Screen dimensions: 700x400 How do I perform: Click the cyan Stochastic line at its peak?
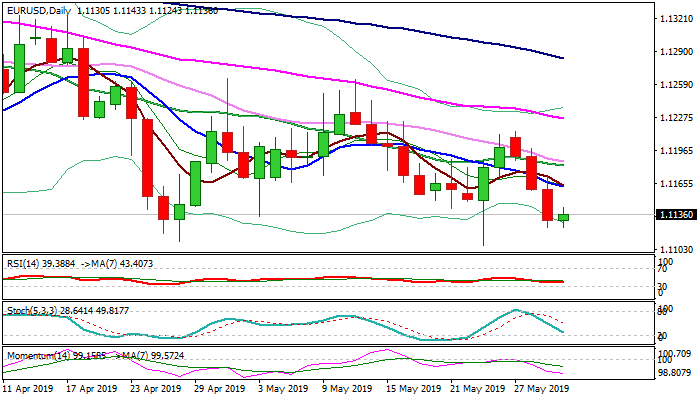[515, 310]
